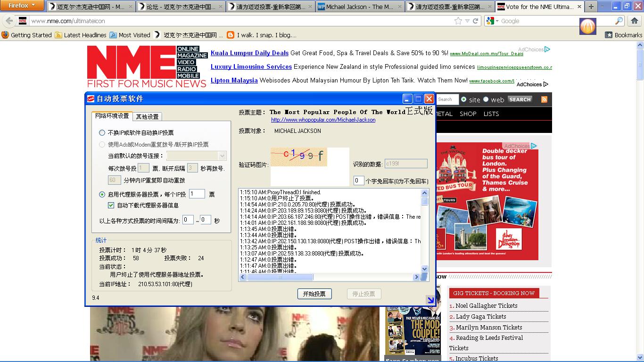Open the whopopular.com/Michael-Jackson link
The height and width of the screenshot is (362, 644).
pyautogui.click(x=323, y=120)
